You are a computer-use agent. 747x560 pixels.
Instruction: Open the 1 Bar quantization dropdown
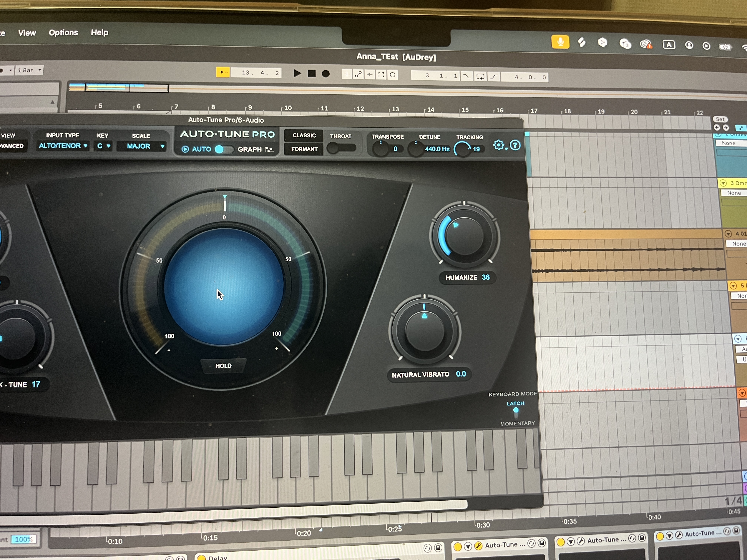point(29,70)
